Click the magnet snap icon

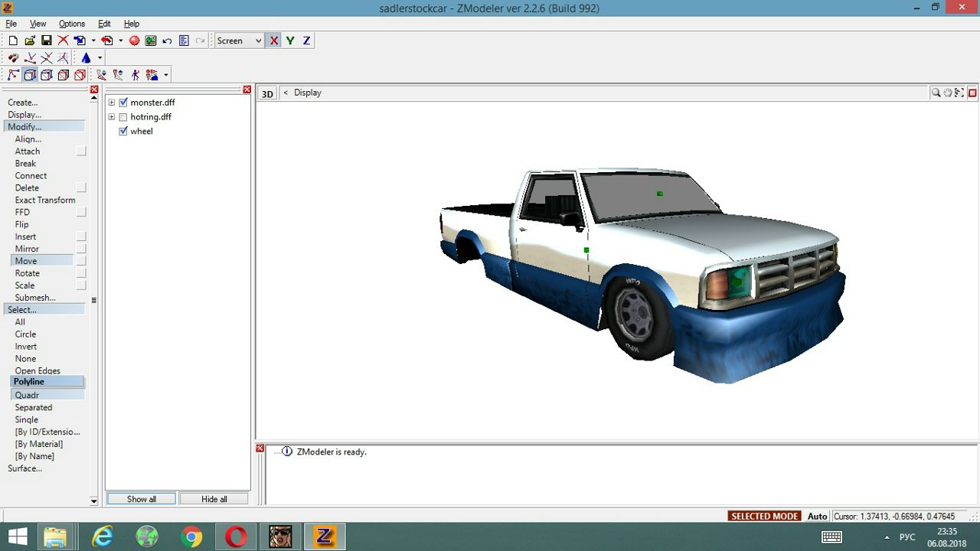13,58
